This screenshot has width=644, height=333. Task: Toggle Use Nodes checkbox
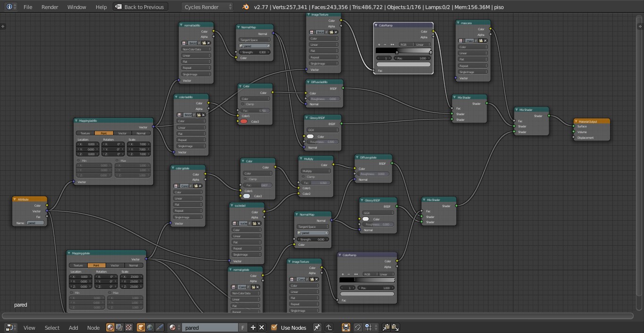274,327
